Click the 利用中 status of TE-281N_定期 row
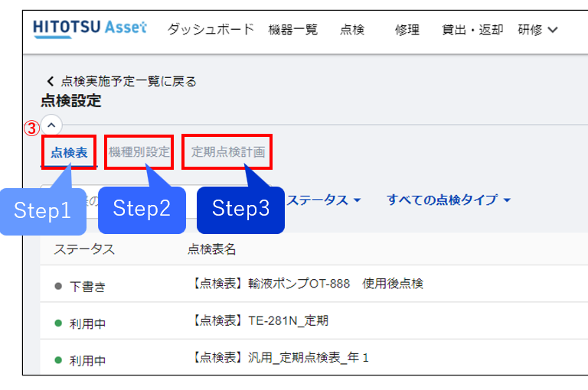 click(80, 323)
